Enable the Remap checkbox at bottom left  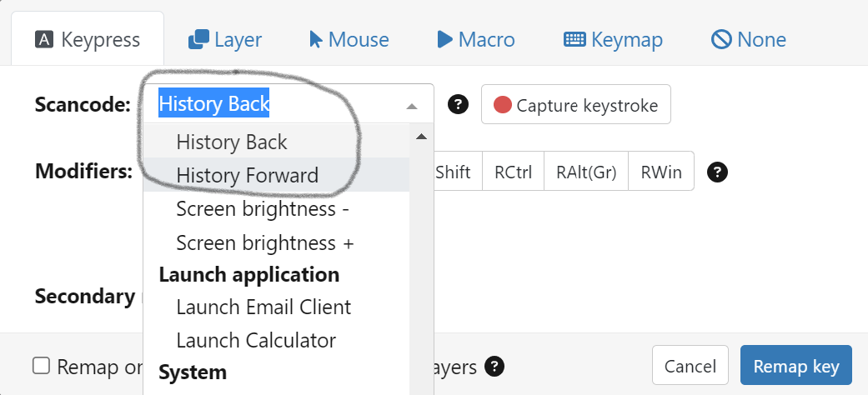[x=41, y=366]
